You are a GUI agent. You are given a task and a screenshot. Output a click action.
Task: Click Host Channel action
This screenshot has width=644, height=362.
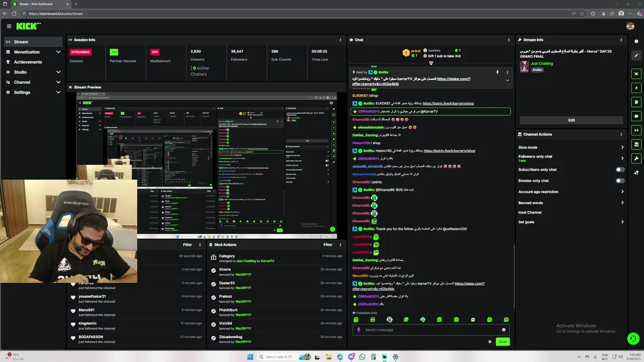click(x=530, y=212)
